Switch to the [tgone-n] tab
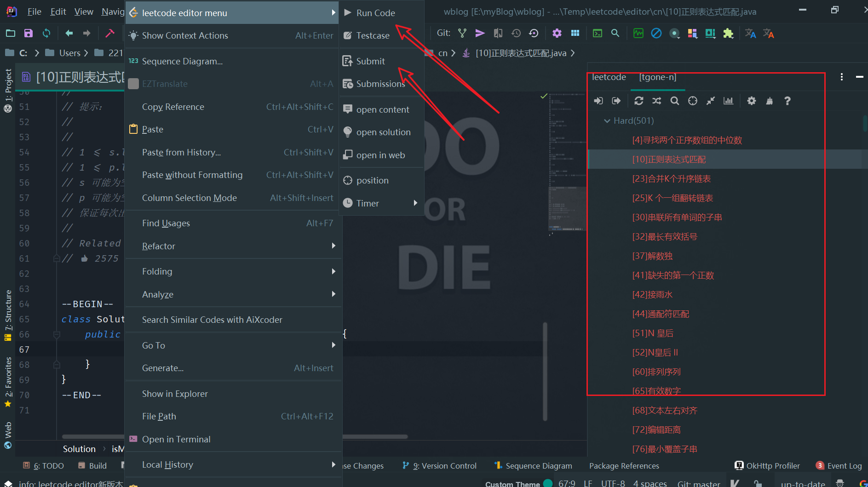This screenshot has height=487, width=868. pos(658,77)
